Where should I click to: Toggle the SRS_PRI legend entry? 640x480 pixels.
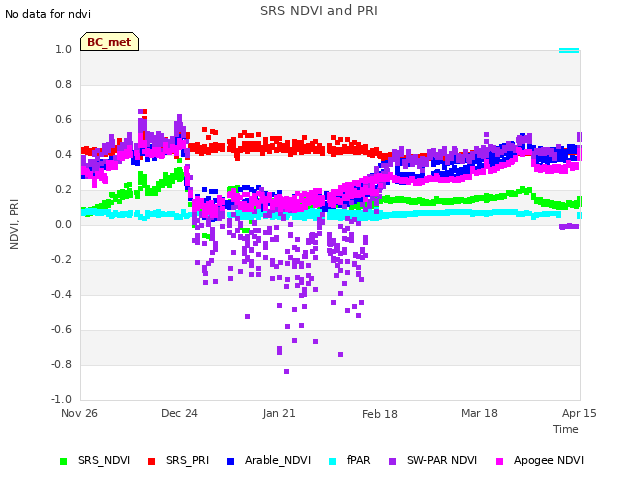click(178, 460)
